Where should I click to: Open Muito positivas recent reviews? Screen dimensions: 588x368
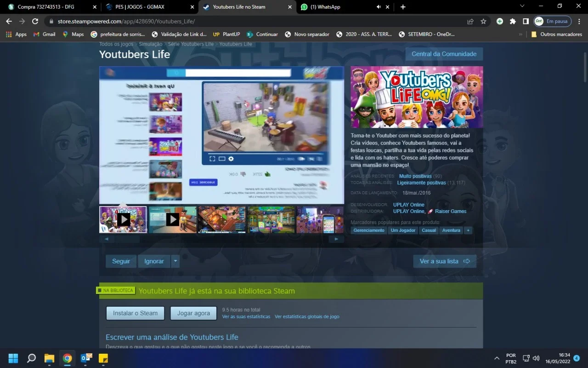[x=415, y=176]
